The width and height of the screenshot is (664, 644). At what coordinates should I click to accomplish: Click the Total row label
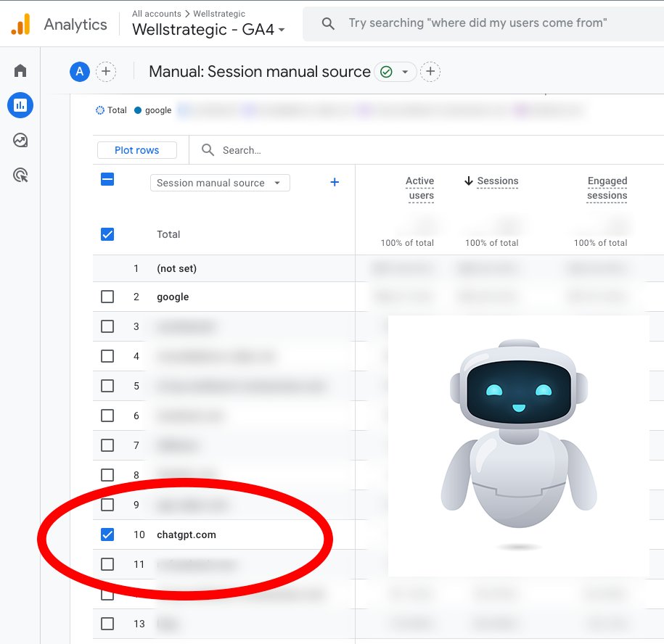[x=168, y=234]
